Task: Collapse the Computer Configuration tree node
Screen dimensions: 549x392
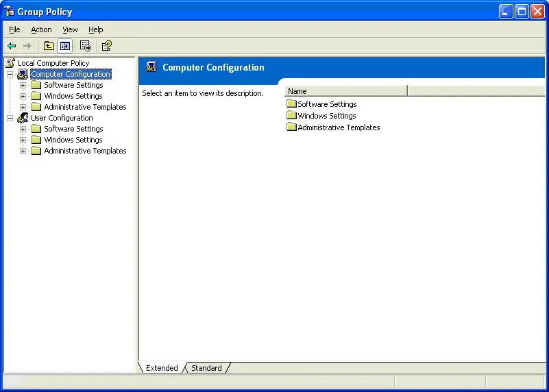Action: (10, 74)
